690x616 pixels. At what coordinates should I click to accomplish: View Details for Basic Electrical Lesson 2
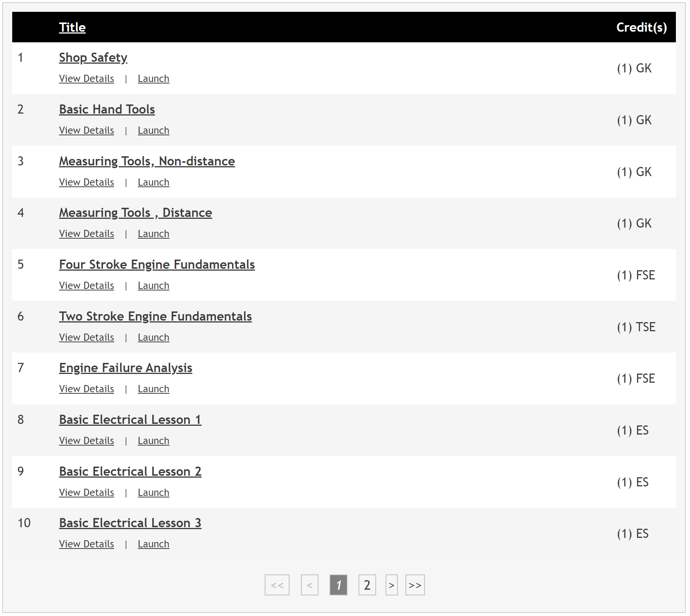pos(87,492)
